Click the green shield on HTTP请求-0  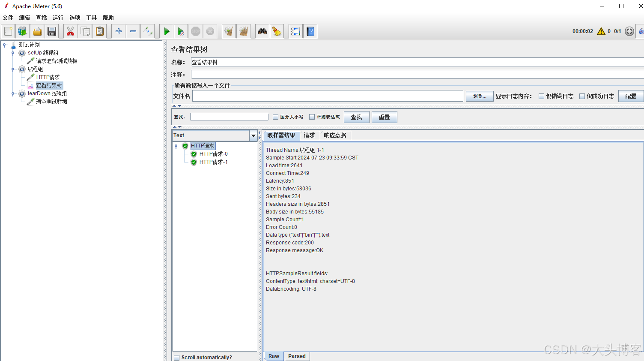[194, 154]
